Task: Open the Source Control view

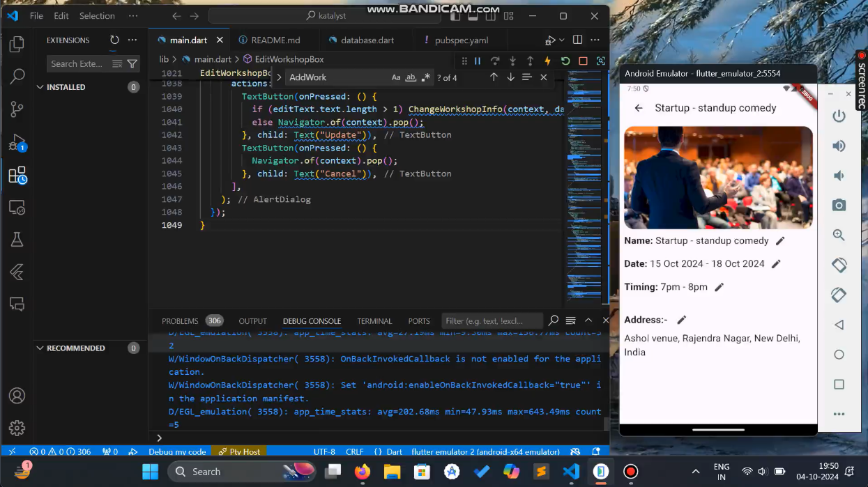Action: (17, 109)
